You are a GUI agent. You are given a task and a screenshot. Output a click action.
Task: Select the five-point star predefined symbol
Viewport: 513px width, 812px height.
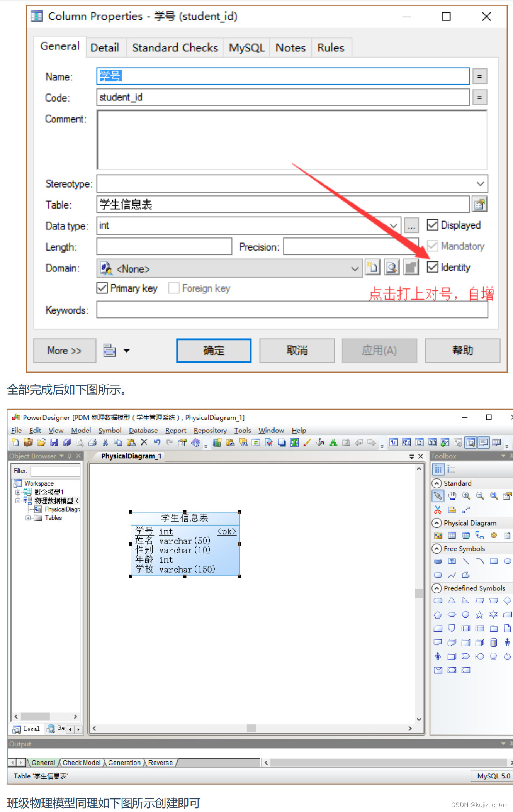pos(480,615)
